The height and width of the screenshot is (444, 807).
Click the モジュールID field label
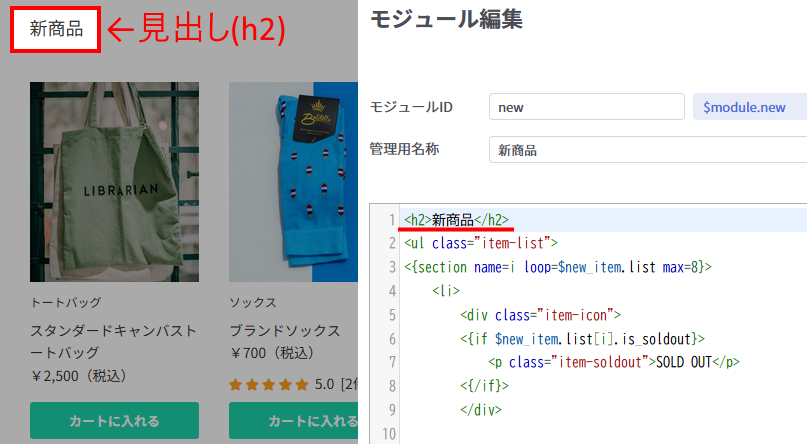tap(411, 107)
